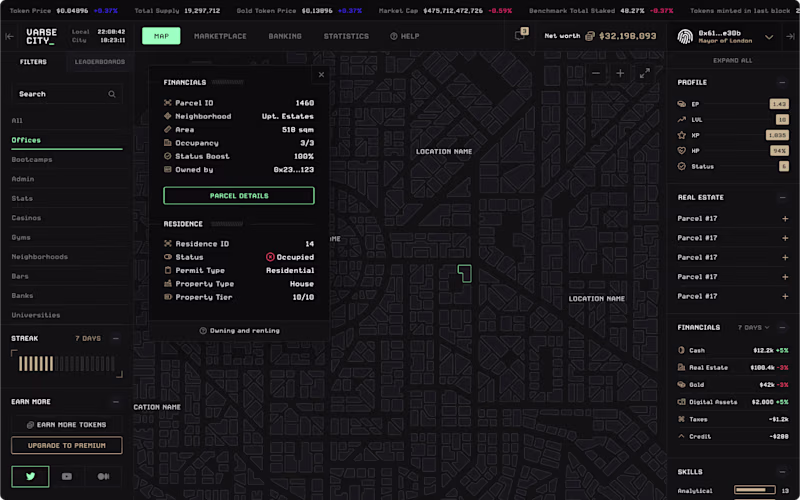This screenshot has height=500, width=800.
Task: Click the XP star icon in Profile
Action: point(681,135)
